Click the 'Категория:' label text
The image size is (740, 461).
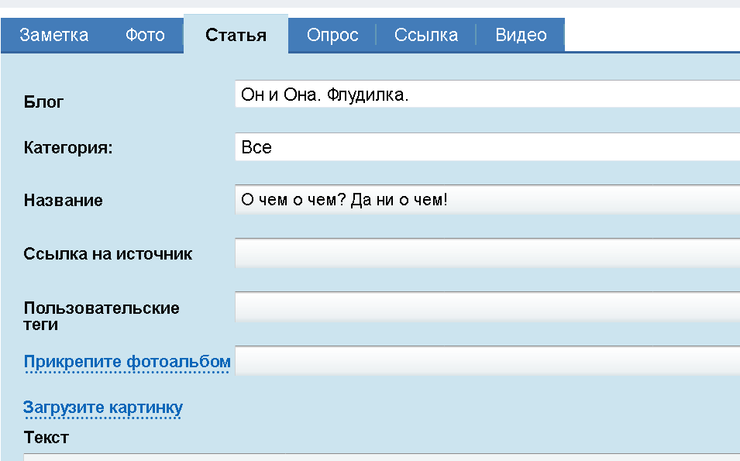68,148
